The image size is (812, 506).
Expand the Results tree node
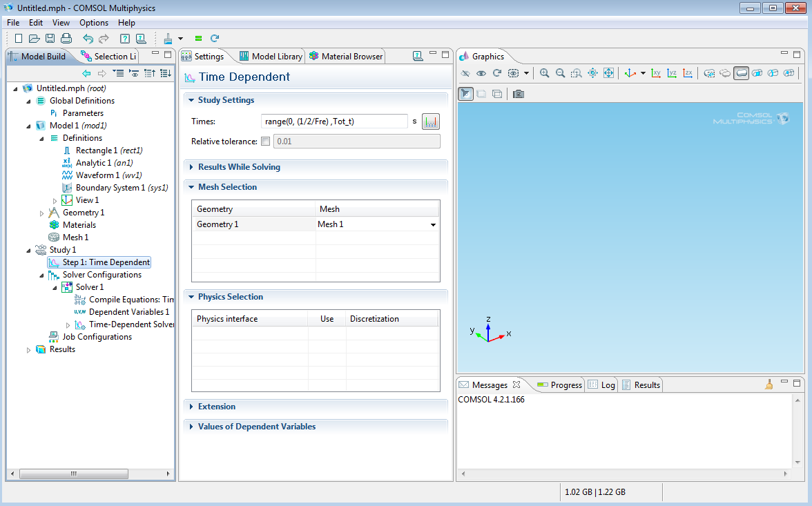(28, 350)
